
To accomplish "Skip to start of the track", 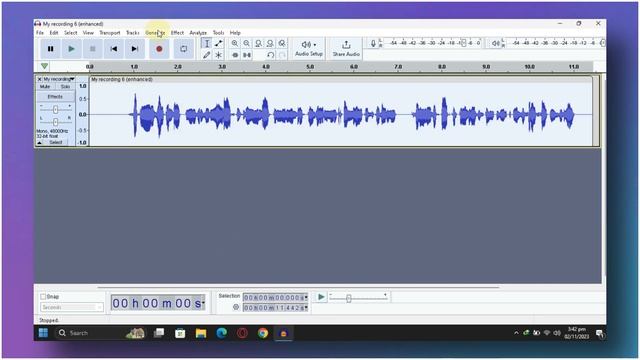I will 114,49.
